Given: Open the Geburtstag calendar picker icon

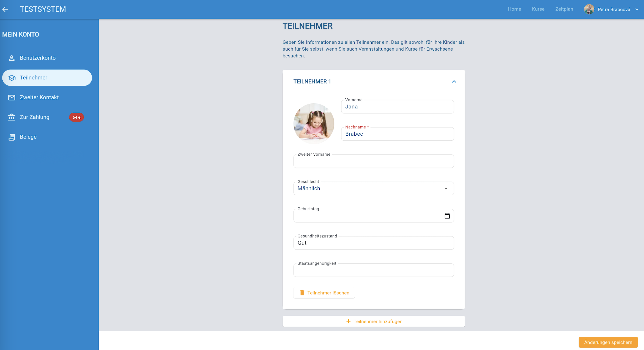Looking at the screenshot, I should point(447,216).
